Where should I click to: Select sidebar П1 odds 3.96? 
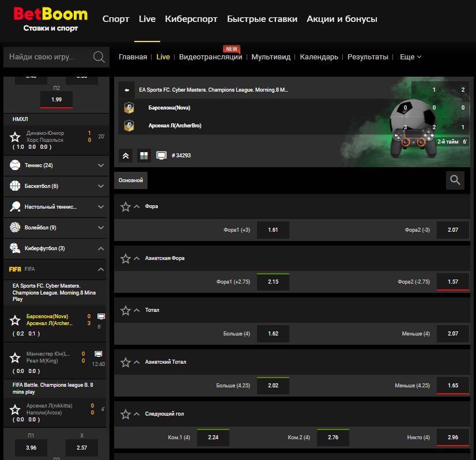tap(31, 448)
